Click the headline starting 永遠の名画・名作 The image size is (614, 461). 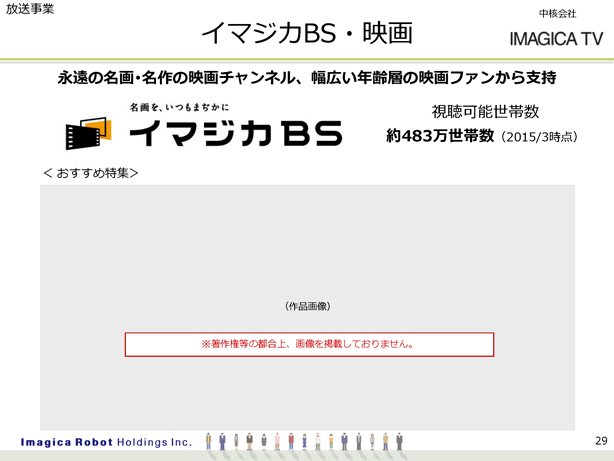pos(307,78)
